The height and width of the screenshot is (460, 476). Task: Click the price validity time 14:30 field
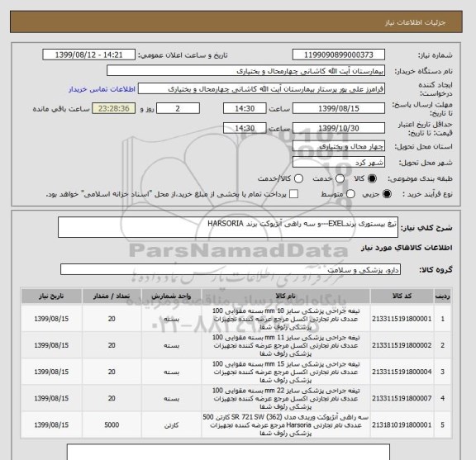[x=245, y=128]
